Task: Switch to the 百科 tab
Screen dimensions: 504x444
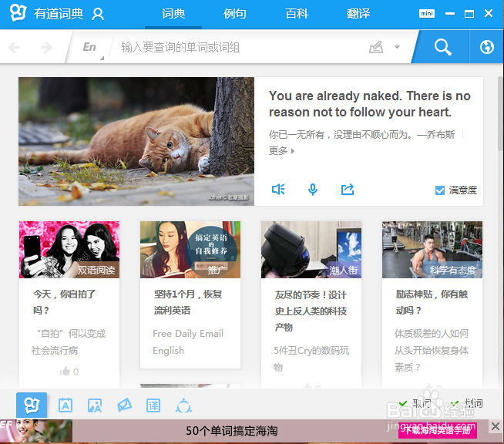Action: [x=297, y=14]
